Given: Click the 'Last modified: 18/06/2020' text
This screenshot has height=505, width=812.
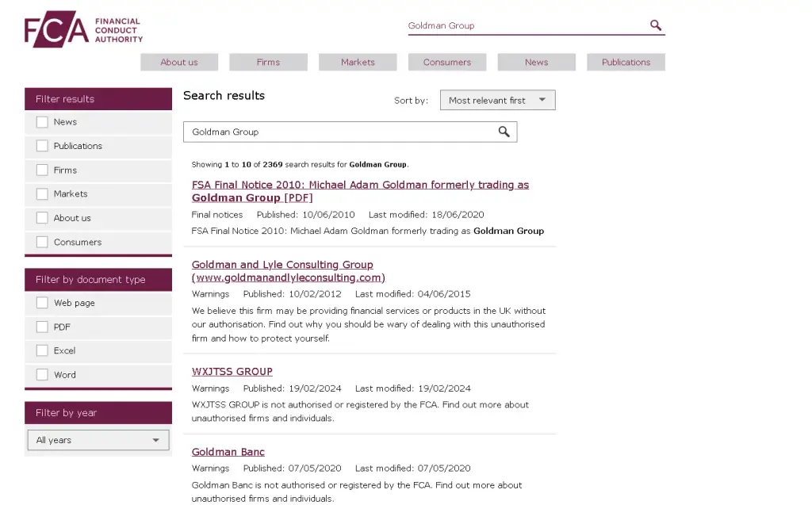Looking at the screenshot, I should 426,214.
